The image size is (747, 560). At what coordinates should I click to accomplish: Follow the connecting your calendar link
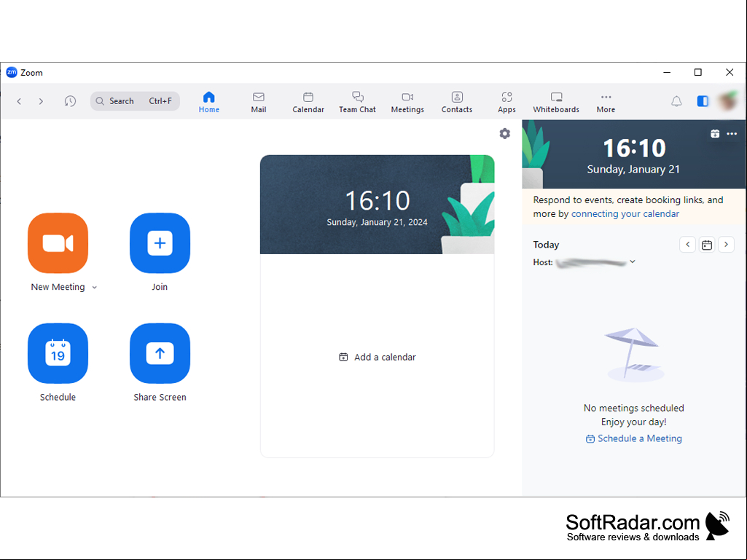[x=625, y=214]
